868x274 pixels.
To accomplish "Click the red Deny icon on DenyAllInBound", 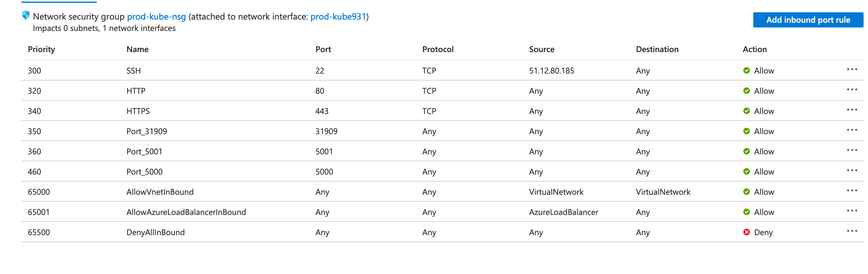I will coord(746,232).
